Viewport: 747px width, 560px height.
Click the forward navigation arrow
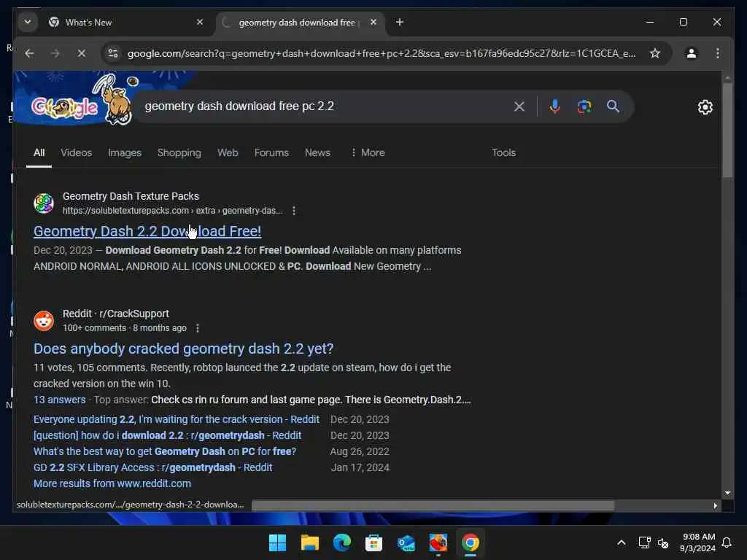55,53
